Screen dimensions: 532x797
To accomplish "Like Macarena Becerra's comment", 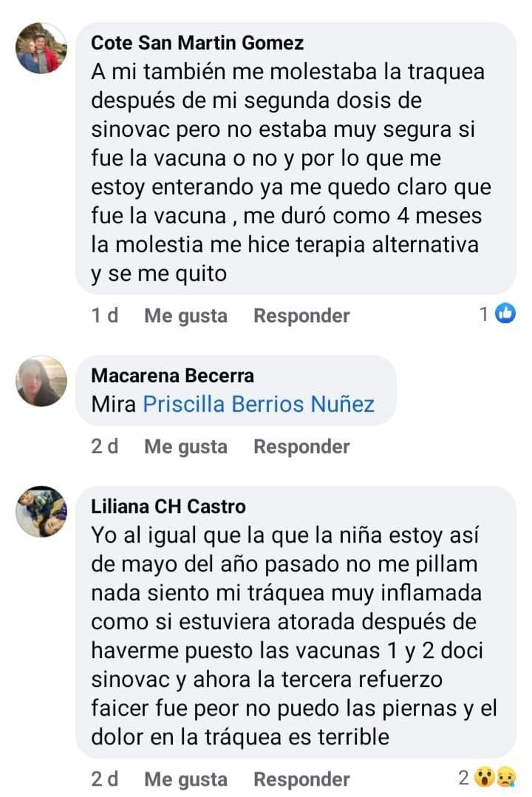I will pos(185,447).
